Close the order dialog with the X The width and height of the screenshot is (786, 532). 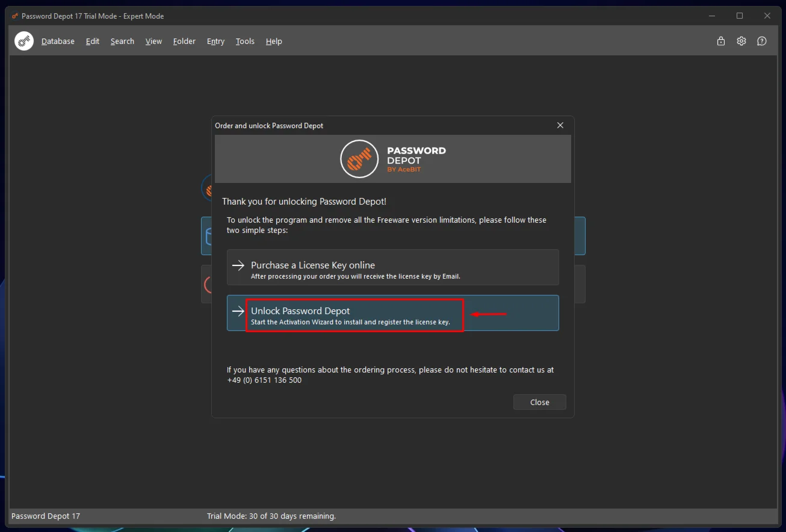point(560,125)
